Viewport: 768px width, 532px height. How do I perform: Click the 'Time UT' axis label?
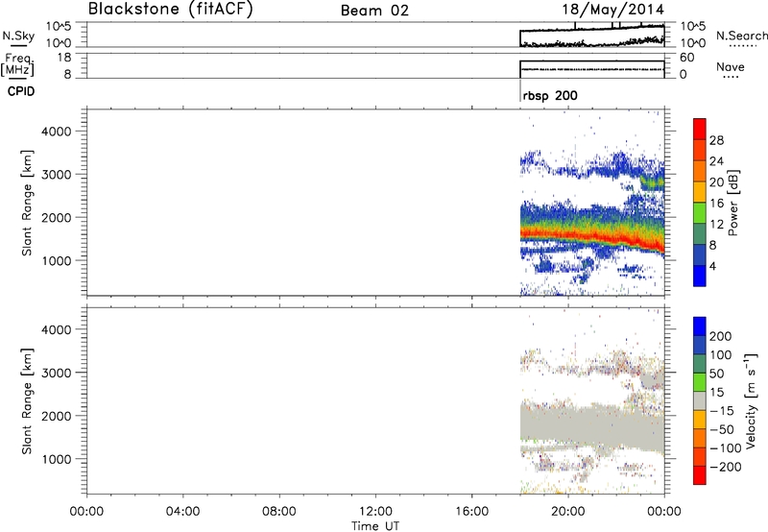click(x=375, y=526)
